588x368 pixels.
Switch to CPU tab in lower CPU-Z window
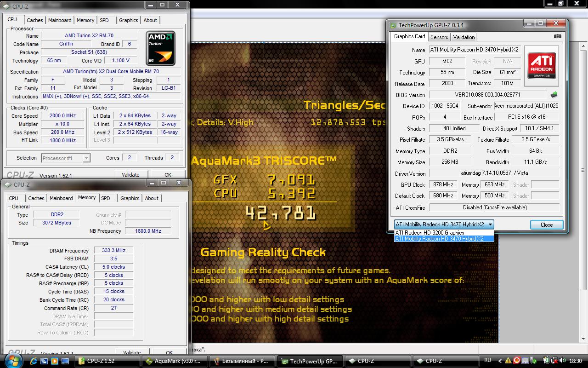14,198
